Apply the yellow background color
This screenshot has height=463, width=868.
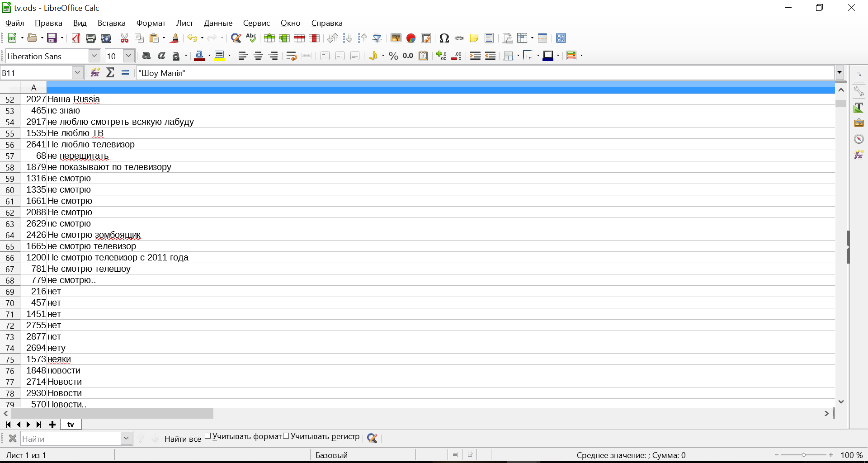pyautogui.click(x=220, y=56)
